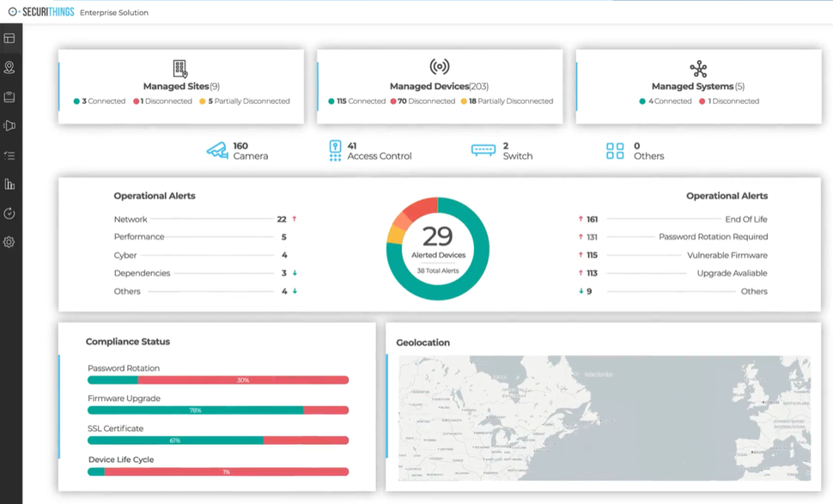Image resolution: width=833 pixels, height=504 pixels.
Task: Click the Compliance Status heading
Action: point(128,342)
